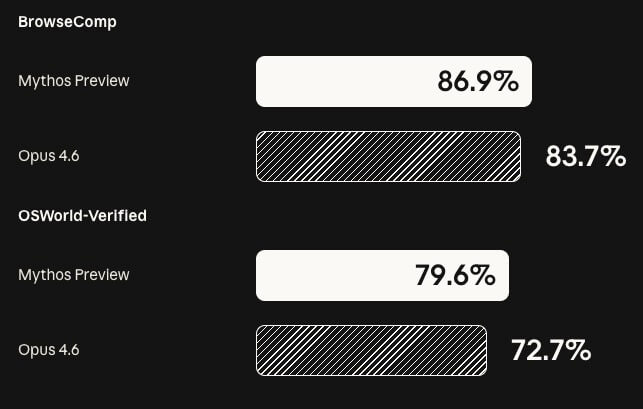Image resolution: width=643 pixels, height=409 pixels.
Task: Click Opus 4.6 label under OSWorld-Verified
Action: 48,350
